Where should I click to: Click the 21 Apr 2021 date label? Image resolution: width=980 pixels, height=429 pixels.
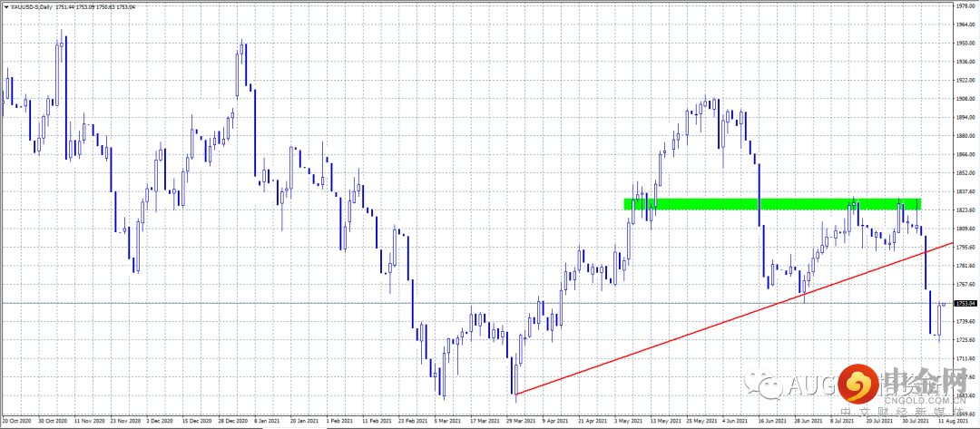click(x=594, y=422)
